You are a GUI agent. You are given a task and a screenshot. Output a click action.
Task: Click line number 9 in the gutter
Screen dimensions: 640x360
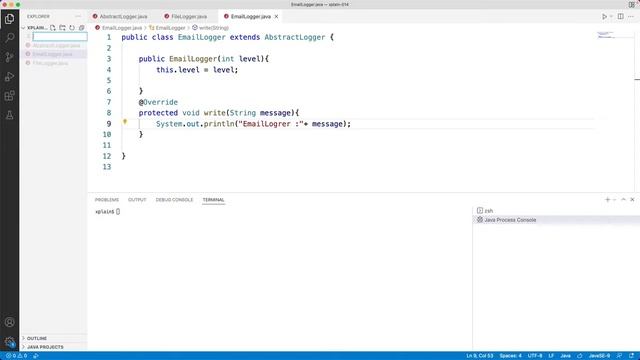coord(109,124)
